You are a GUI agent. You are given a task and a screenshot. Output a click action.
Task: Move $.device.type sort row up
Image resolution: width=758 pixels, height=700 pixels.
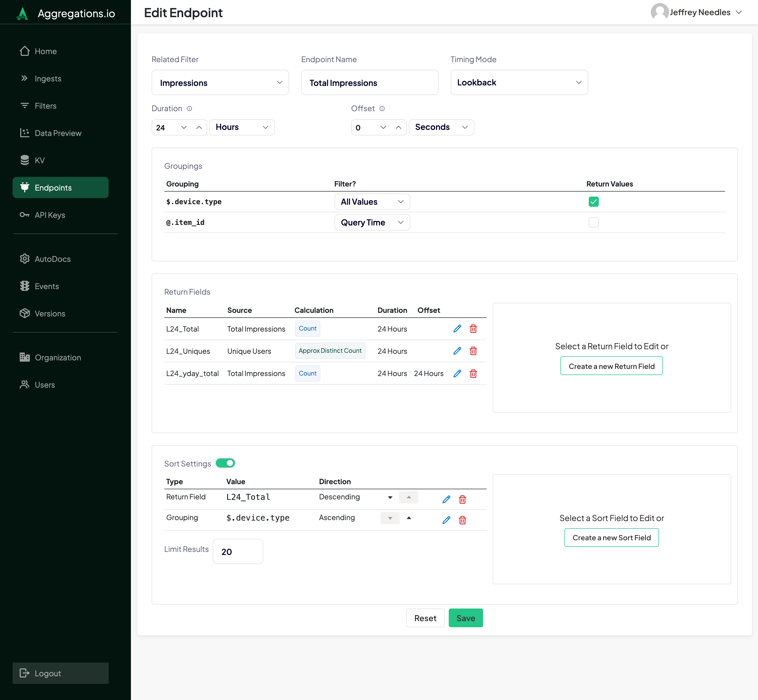tap(409, 518)
